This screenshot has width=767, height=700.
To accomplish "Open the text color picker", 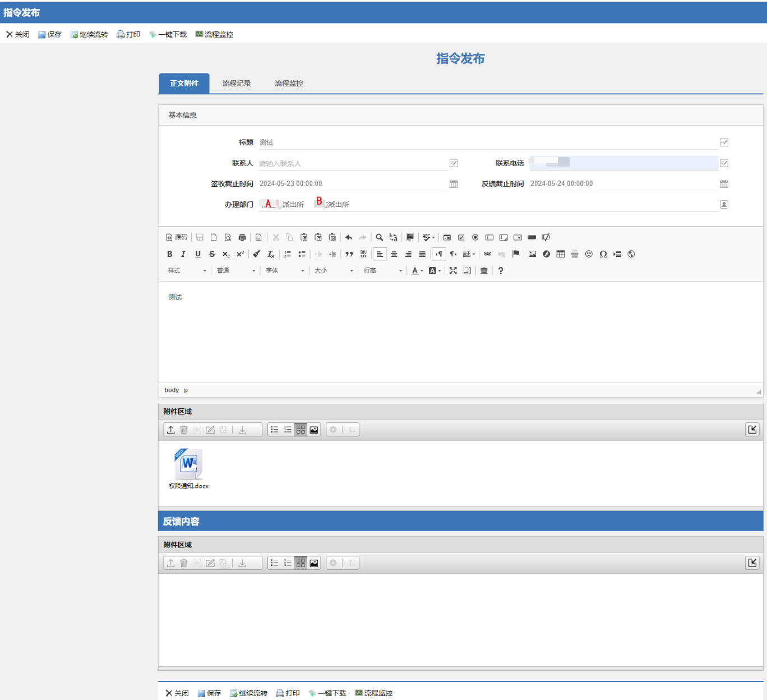I will (417, 271).
